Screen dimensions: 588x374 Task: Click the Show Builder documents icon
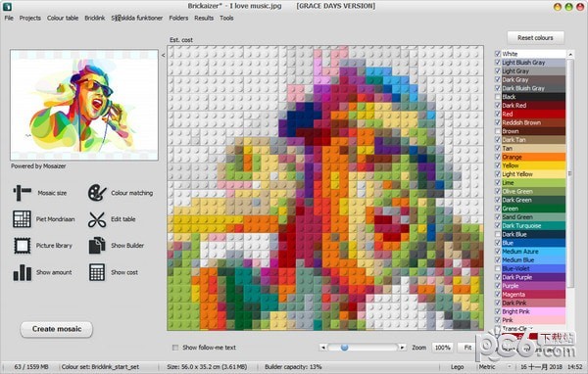click(97, 246)
